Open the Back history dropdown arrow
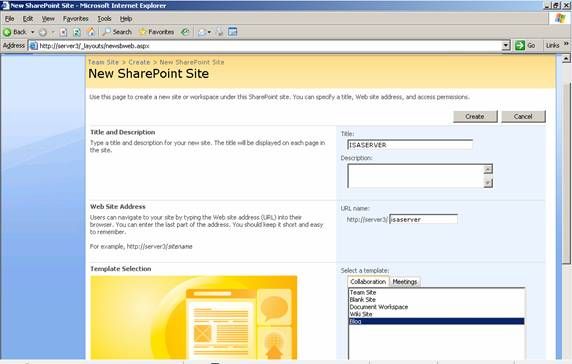 click(x=32, y=32)
